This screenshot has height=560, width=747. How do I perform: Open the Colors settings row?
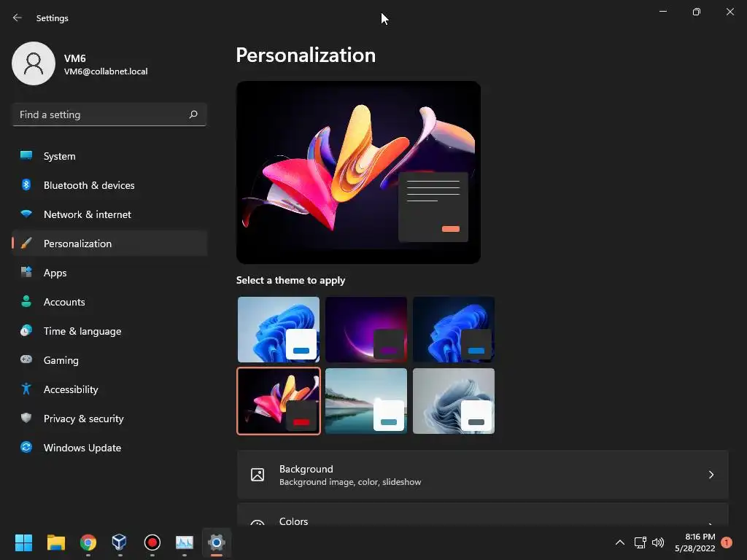pos(483,515)
